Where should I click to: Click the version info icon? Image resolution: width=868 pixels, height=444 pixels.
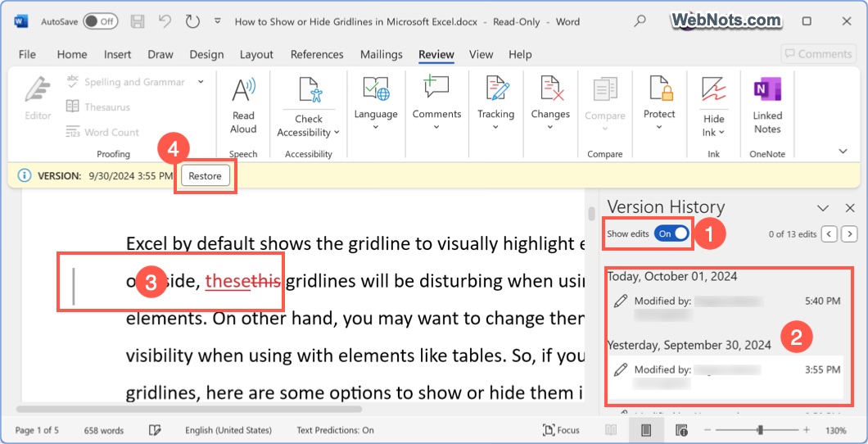[24, 176]
